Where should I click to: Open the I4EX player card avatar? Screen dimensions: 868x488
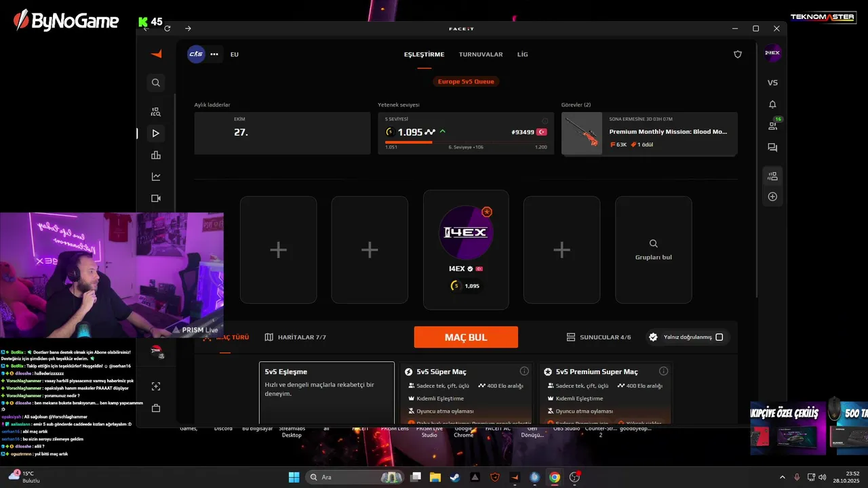pos(466,232)
